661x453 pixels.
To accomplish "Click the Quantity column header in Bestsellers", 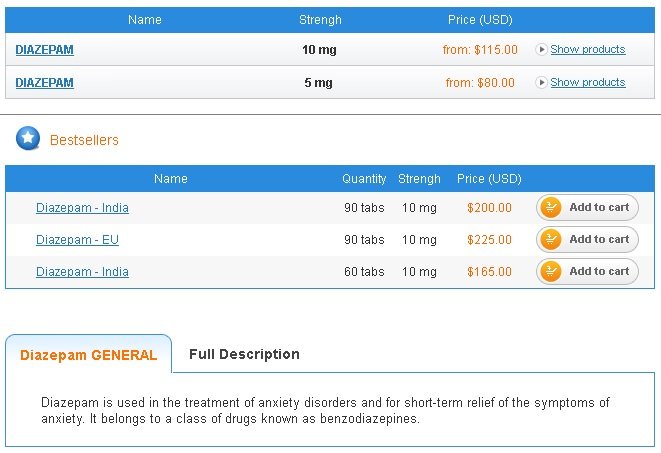I will click(364, 179).
